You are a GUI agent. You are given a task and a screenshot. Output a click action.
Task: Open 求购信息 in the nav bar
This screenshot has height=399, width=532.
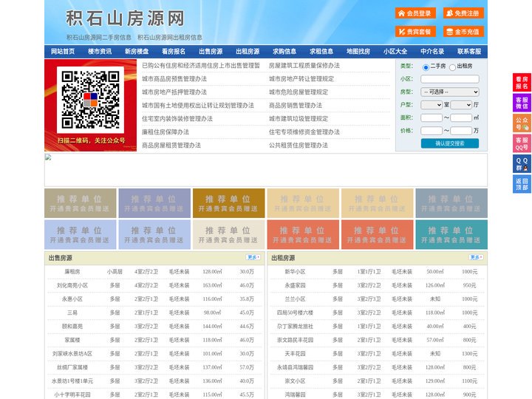[x=284, y=52]
